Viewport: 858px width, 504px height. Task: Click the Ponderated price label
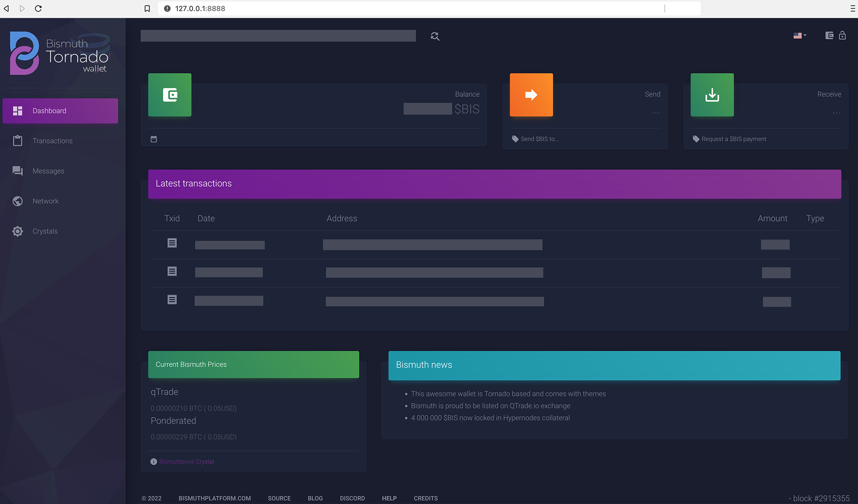pos(173,420)
